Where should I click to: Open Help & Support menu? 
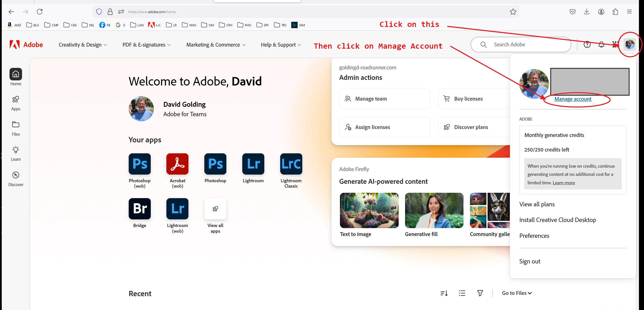click(x=281, y=45)
